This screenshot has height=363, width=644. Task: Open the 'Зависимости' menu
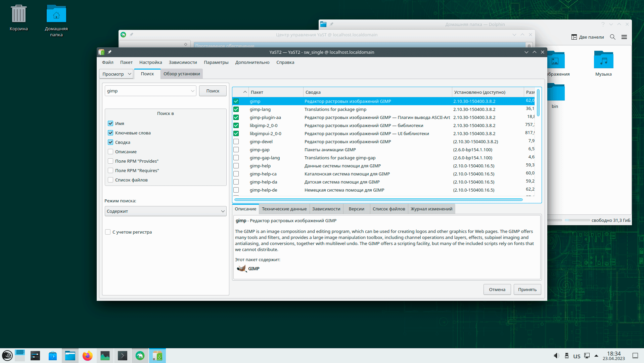point(183,62)
